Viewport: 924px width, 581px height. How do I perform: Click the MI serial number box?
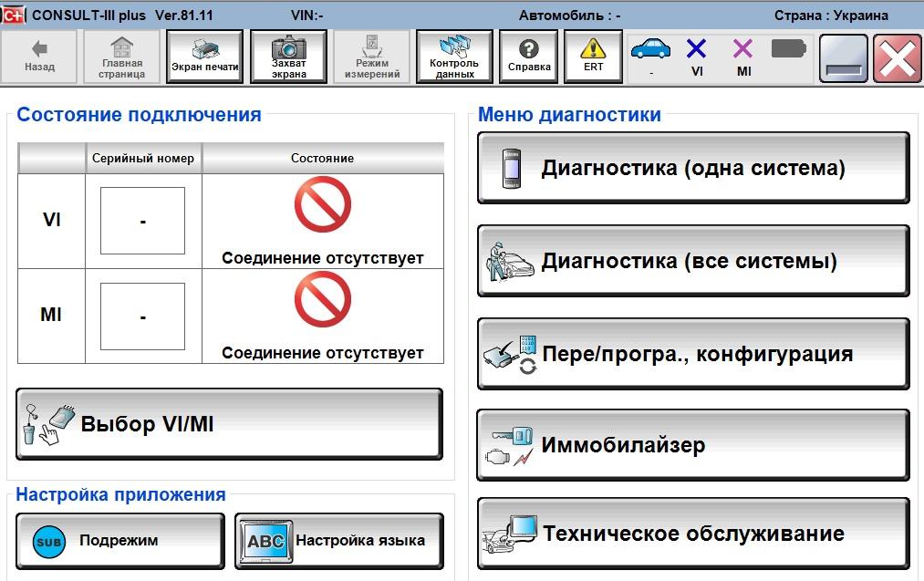pyautogui.click(x=142, y=316)
